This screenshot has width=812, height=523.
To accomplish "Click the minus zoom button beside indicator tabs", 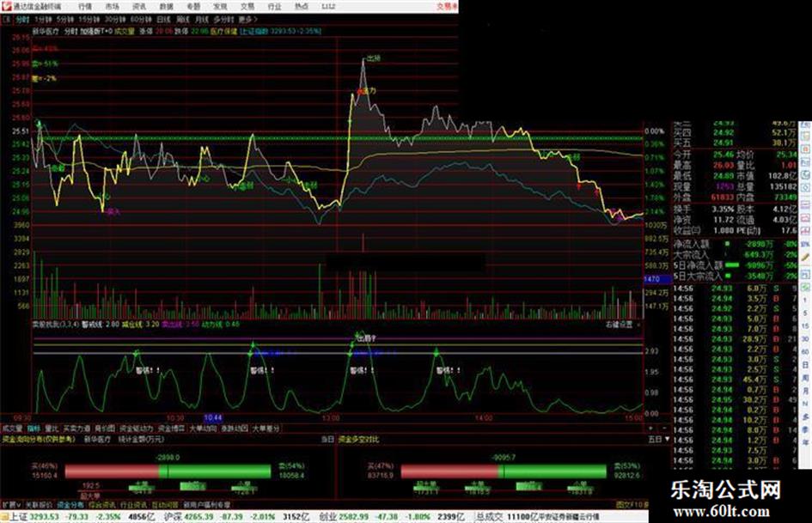I will point(663,429).
